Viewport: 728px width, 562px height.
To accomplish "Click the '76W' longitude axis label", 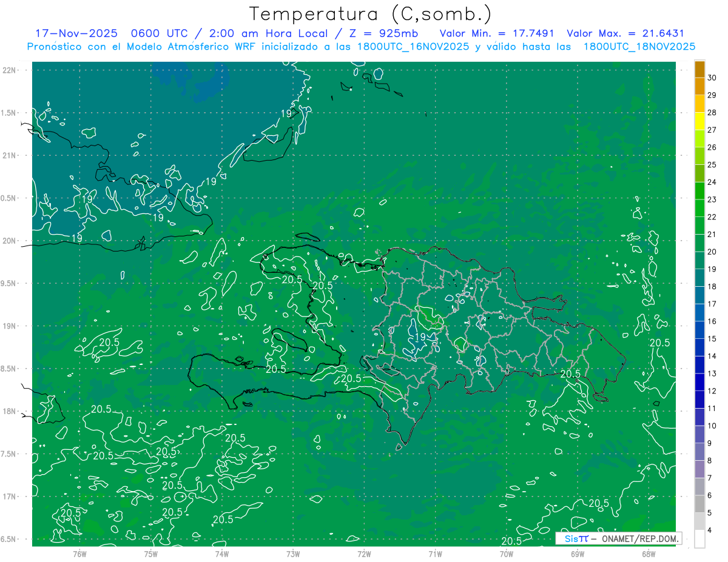I will (80, 554).
